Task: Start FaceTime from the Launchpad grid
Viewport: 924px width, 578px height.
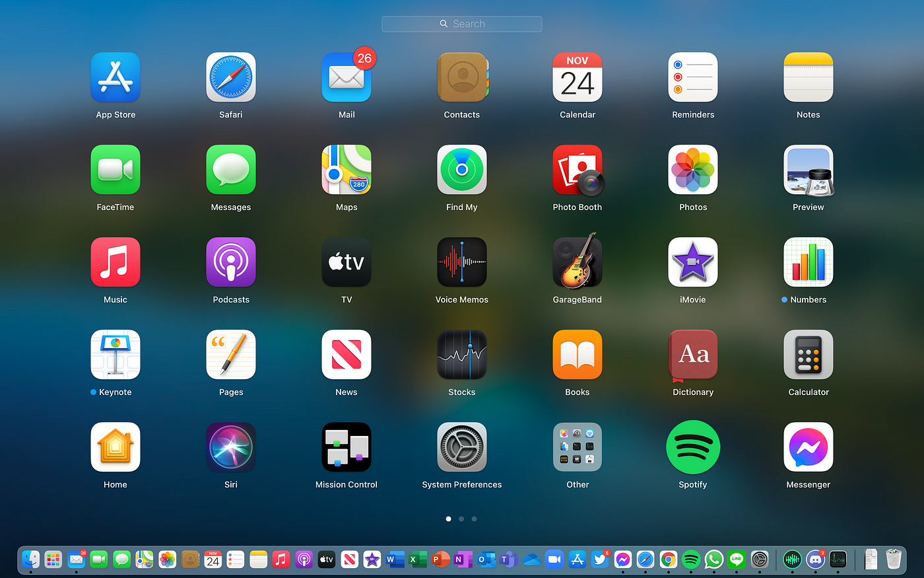Action: tap(115, 170)
